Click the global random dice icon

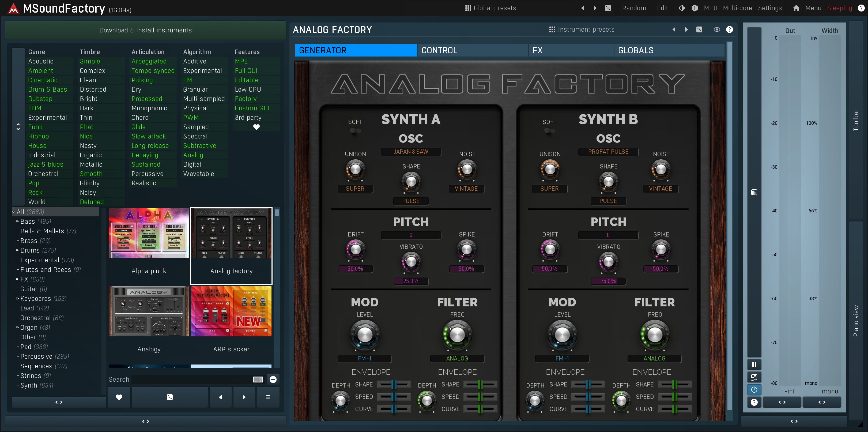click(608, 8)
